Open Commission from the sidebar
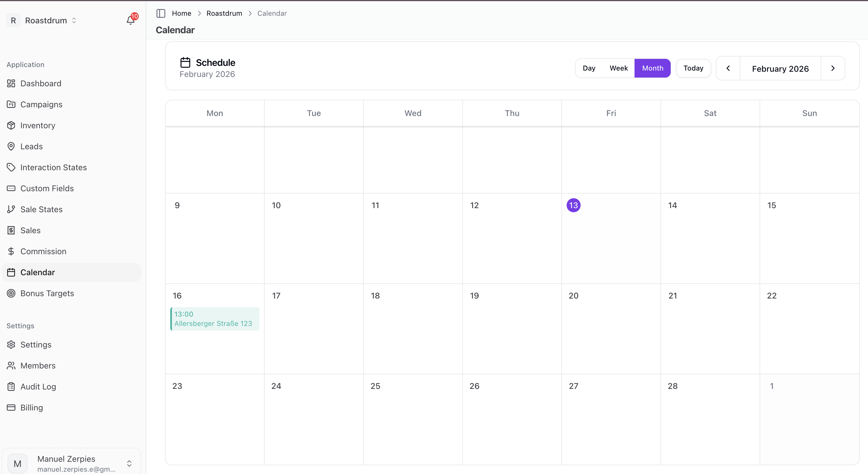 point(43,251)
